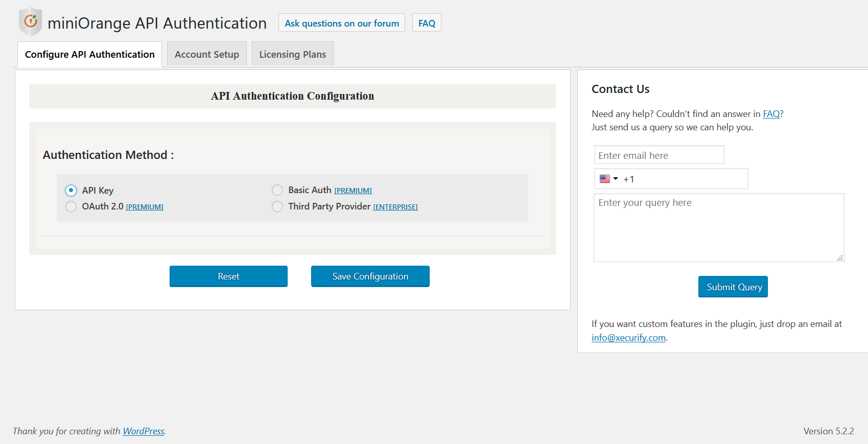Submit the query with Submit Query
Viewport: 868px width, 444px height.
[733, 287]
